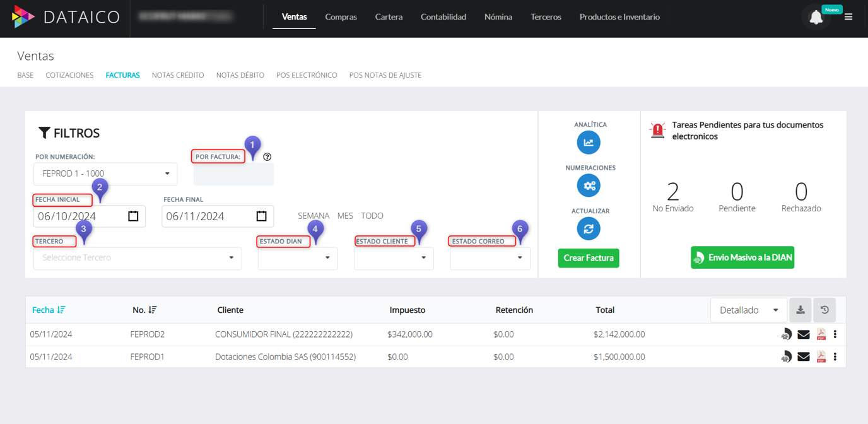The width and height of the screenshot is (868, 424).
Task: Open the NUMERACIONES gear icon
Action: pyautogui.click(x=589, y=185)
